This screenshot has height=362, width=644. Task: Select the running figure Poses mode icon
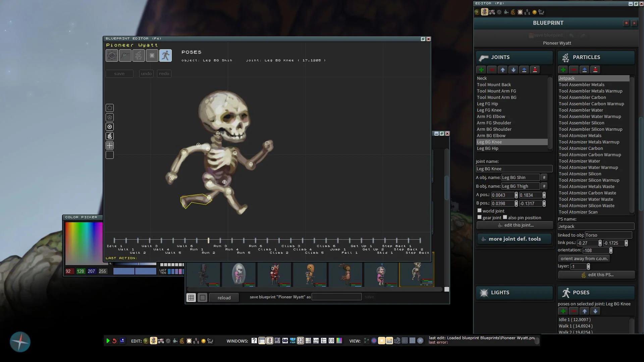click(165, 56)
